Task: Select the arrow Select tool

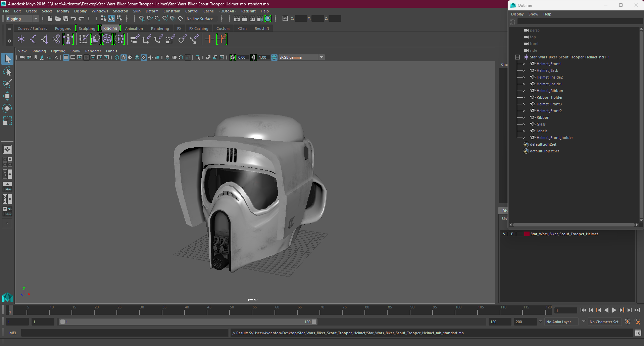Action: (x=7, y=59)
